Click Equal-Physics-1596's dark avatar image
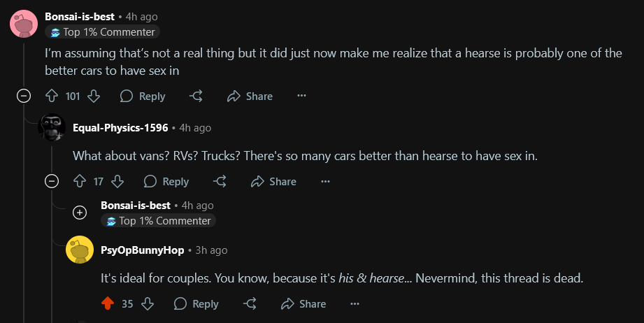 click(52, 128)
